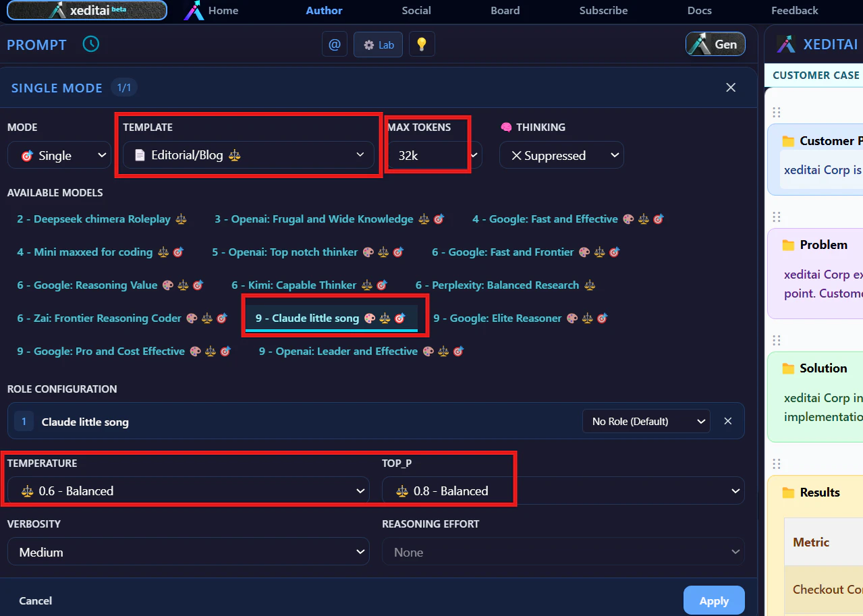This screenshot has width=863, height=616.
Task: Click the XEDITAI logo in the right sidebar
Action: click(x=785, y=44)
